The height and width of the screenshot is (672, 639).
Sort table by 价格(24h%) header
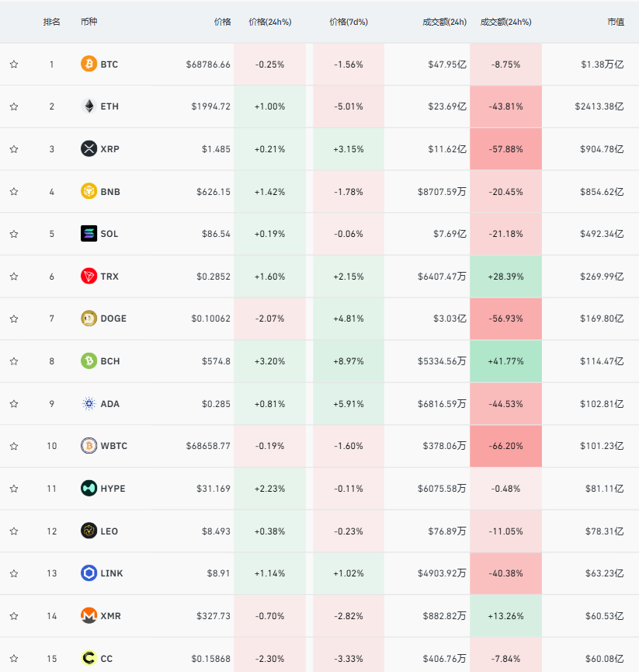269,22
